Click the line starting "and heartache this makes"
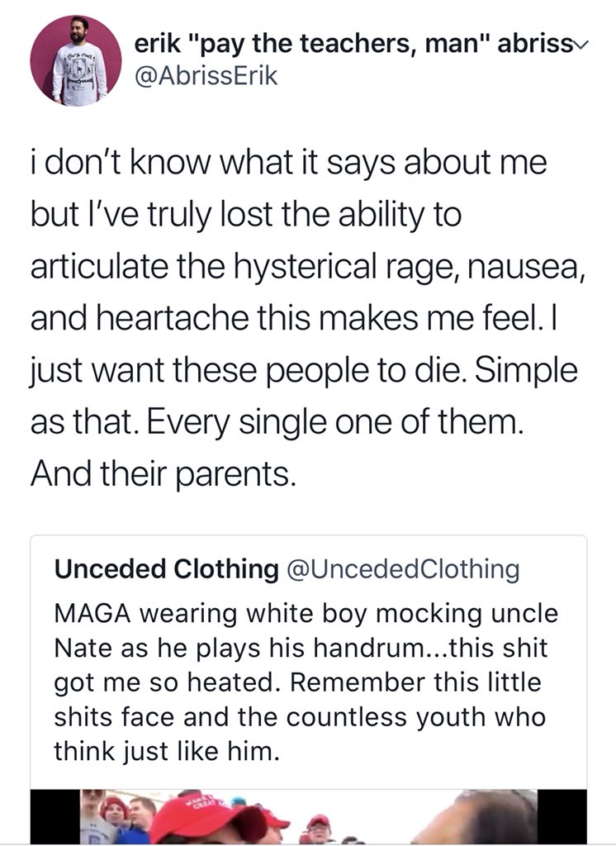The height and width of the screenshot is (846, 616). (298, 321)
